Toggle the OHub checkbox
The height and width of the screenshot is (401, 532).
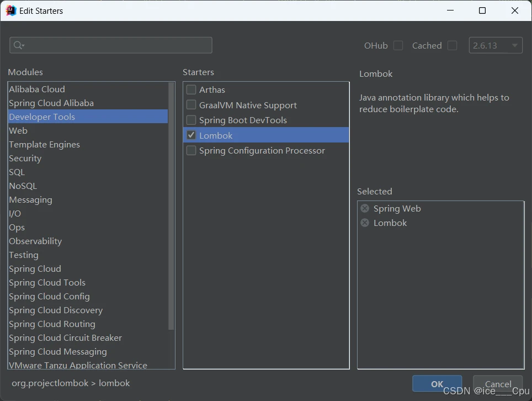pyautogui.click(x=398, y=46)
